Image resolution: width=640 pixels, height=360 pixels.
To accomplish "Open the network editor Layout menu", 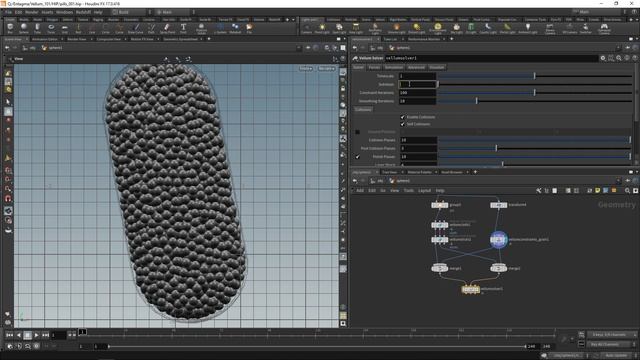I will [x=424, y=191].
